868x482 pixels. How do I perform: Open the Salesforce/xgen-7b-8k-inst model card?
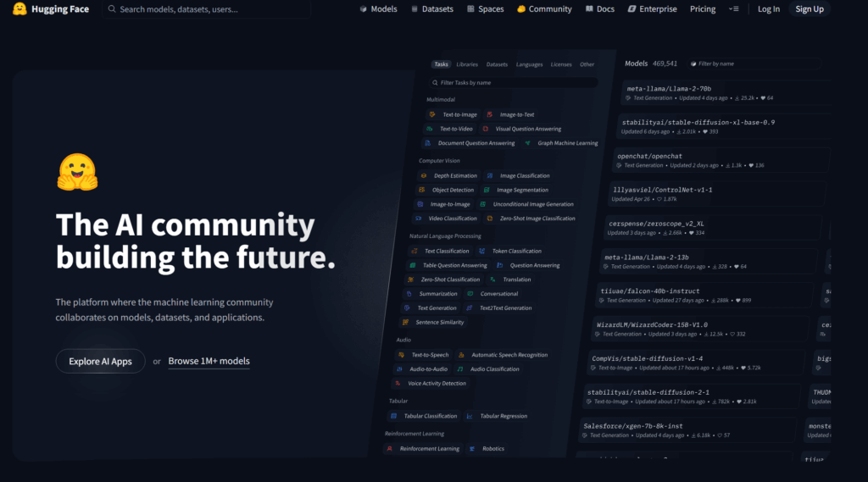tap(687, 430)
